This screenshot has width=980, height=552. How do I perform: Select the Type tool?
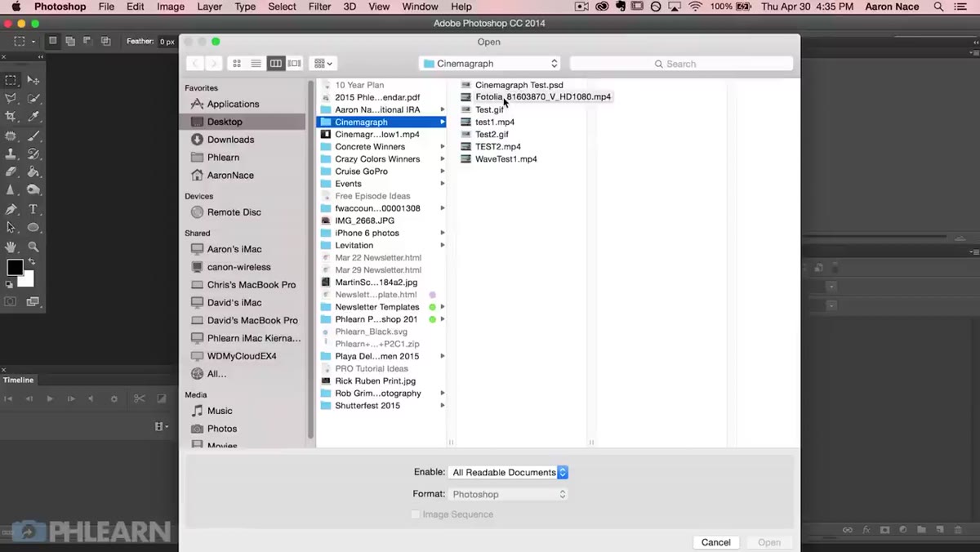33,209
